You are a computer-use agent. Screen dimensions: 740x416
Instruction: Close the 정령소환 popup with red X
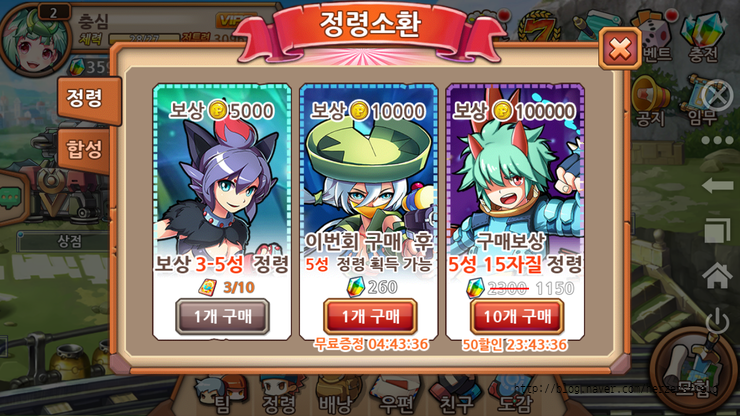[x=620, y=49]
